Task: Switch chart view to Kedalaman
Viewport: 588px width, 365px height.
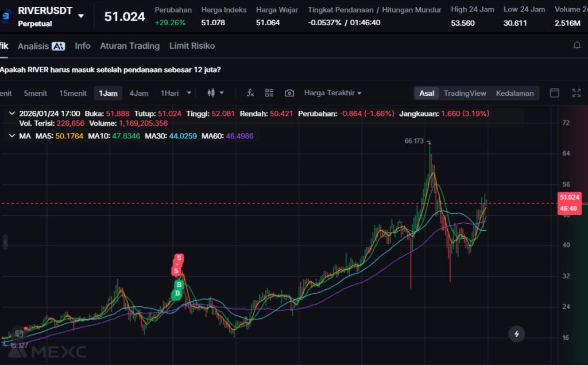Action: pos(514,93)
